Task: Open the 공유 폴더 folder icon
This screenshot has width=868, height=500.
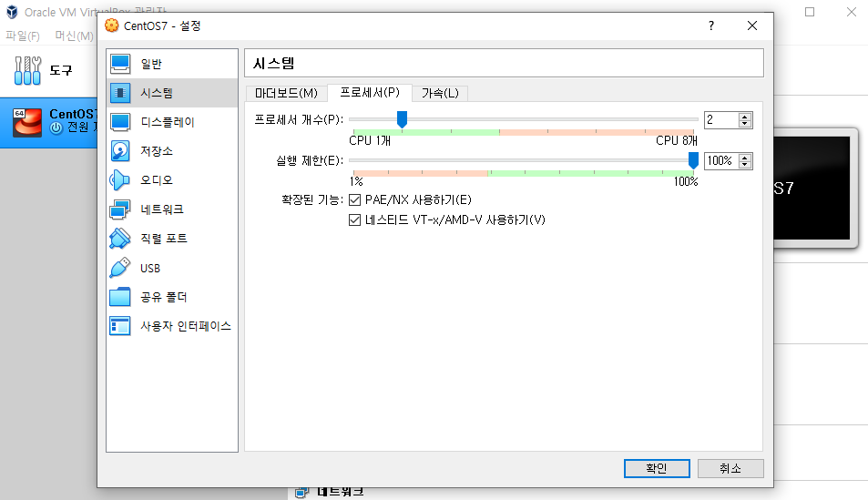Action: 120,297
